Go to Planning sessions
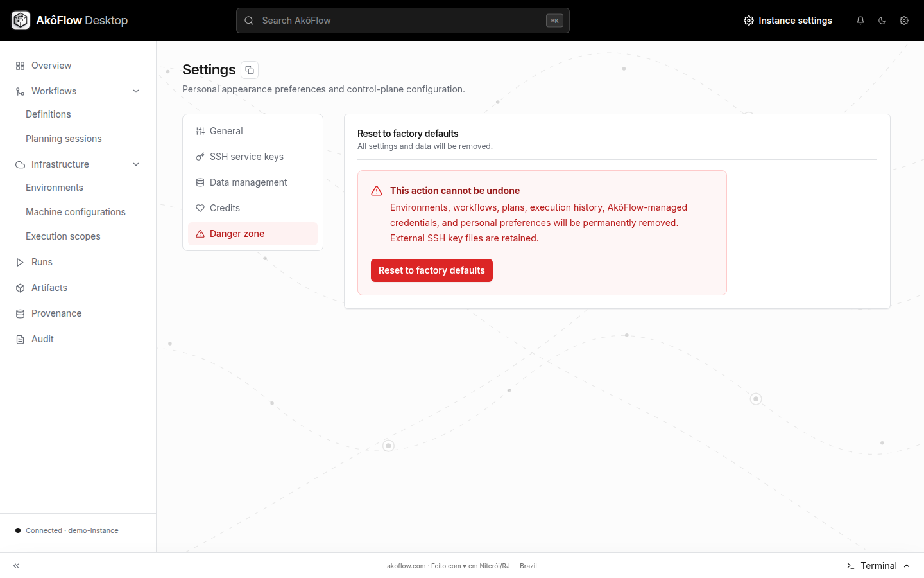 [x=64, y=139]
